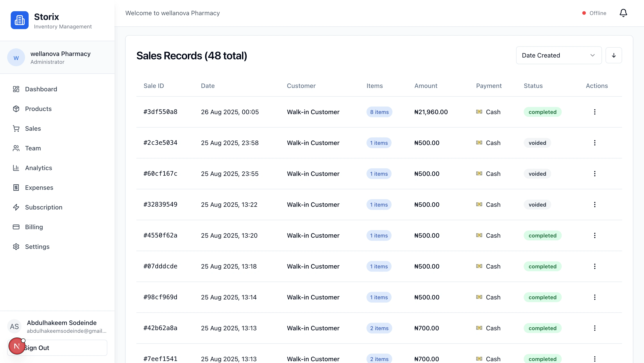Open the Billing page
Screen dimensions: 644x363
pyautogui.click(x=34, y=227)
